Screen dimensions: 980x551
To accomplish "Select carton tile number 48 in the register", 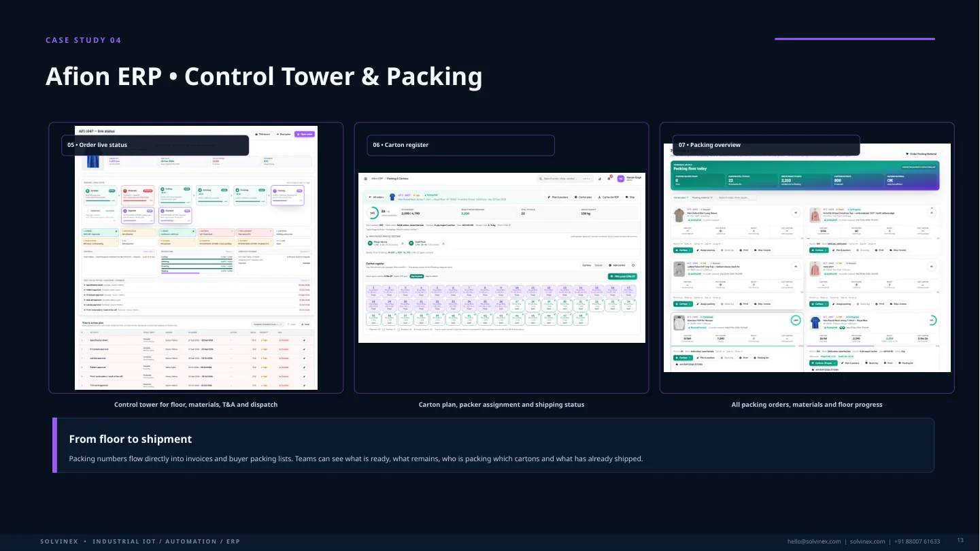I will pos(581,318).
